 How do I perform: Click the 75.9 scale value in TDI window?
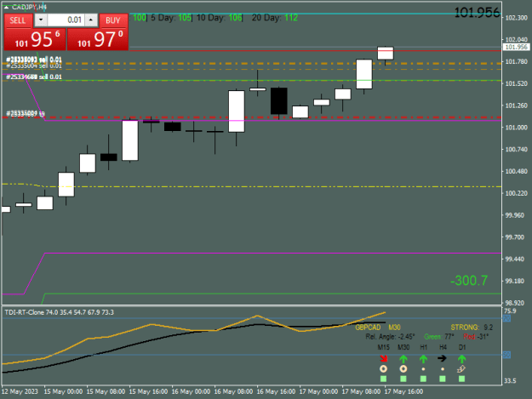coord(510,311)
